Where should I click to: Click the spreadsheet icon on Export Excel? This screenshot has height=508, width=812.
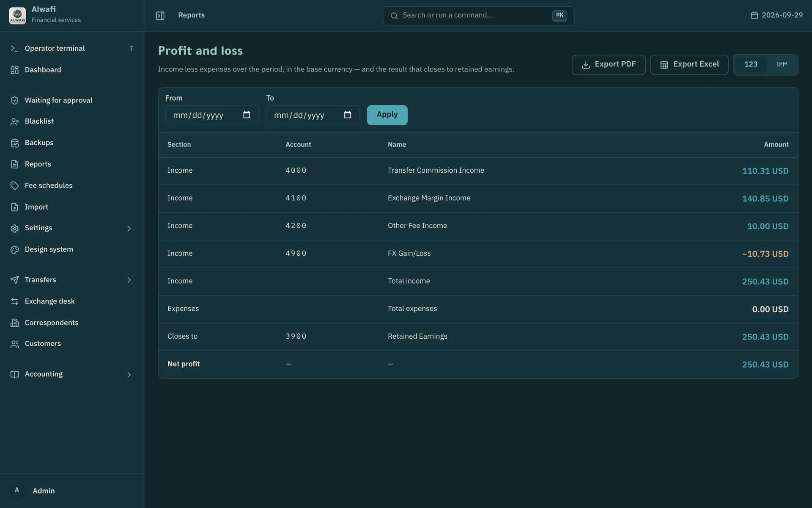(664, 65)
